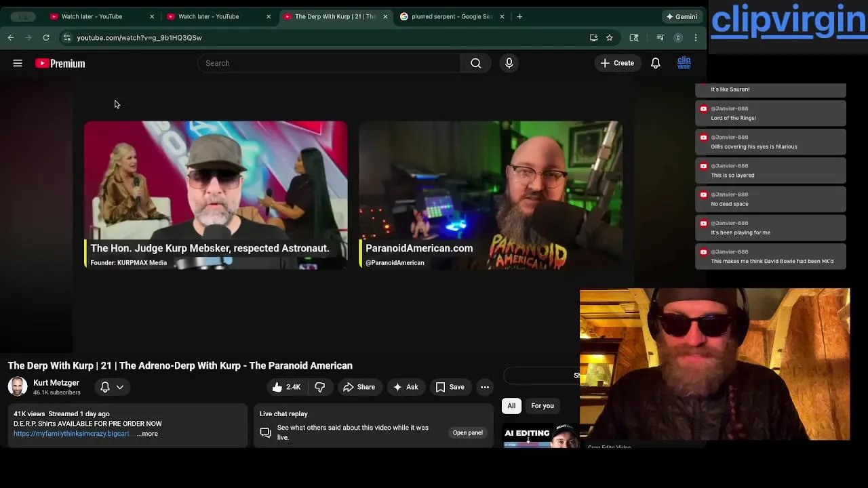This screenshot has width=868, height=488.
Task: Focus the YouTube search field
Action: click(329, 63)
